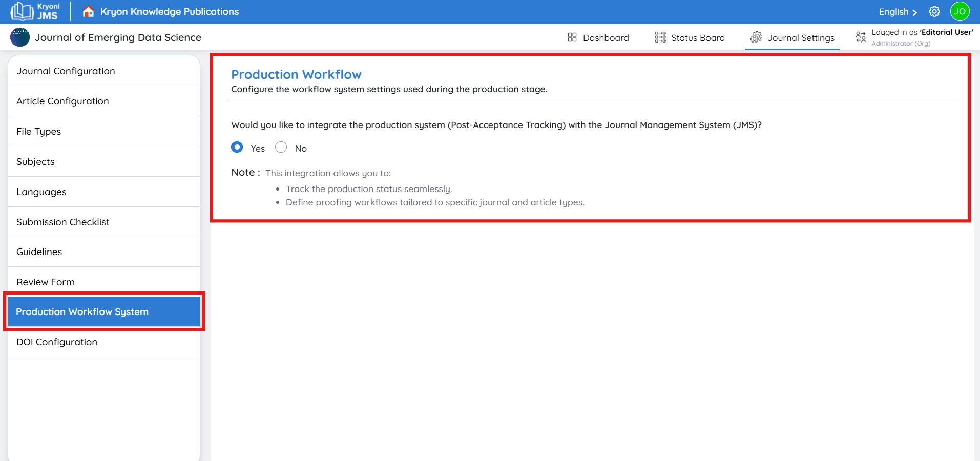Click the journal round logo thumbnail
This screenshot has height=461, width=980.
[x=20, y=37]
